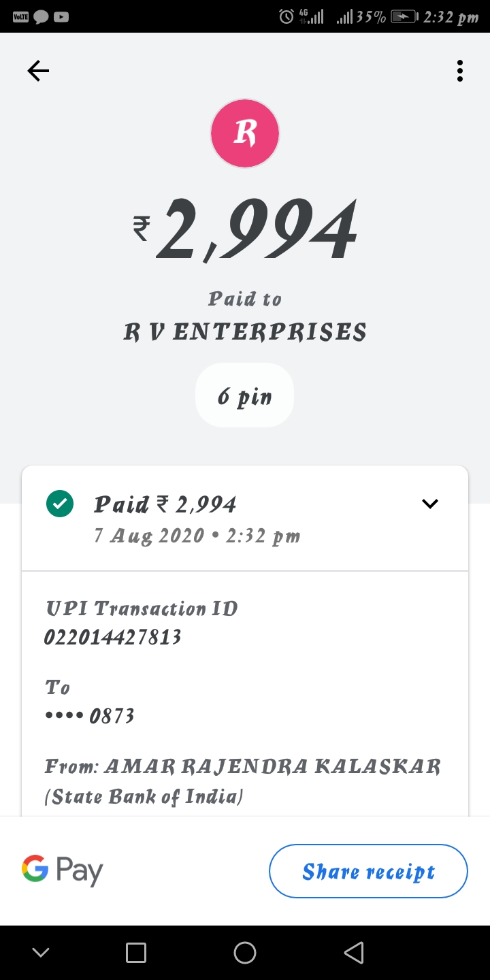Tap the pink R merchant avatar
This screenshot has height=980, width=490.
pos(245,133)
